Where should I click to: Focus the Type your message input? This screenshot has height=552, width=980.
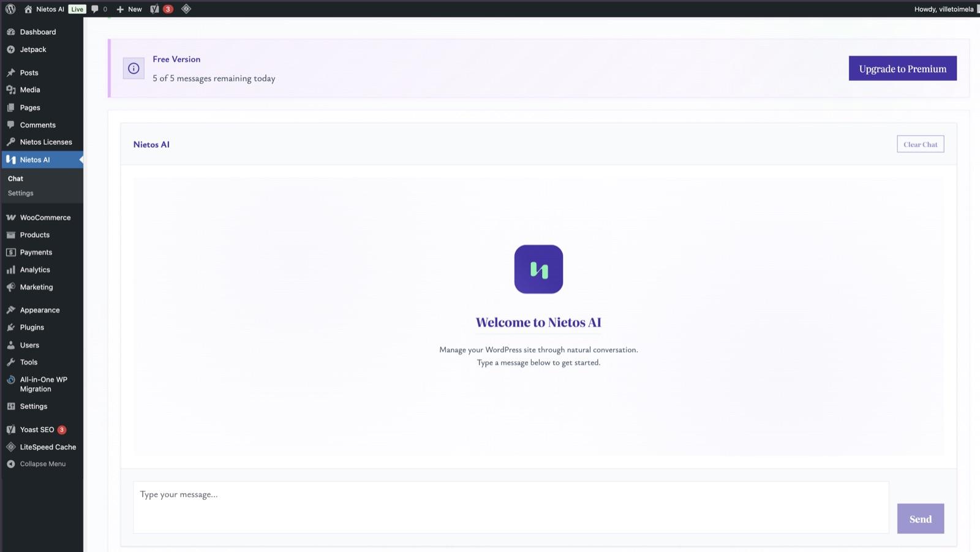click(511, 507)
